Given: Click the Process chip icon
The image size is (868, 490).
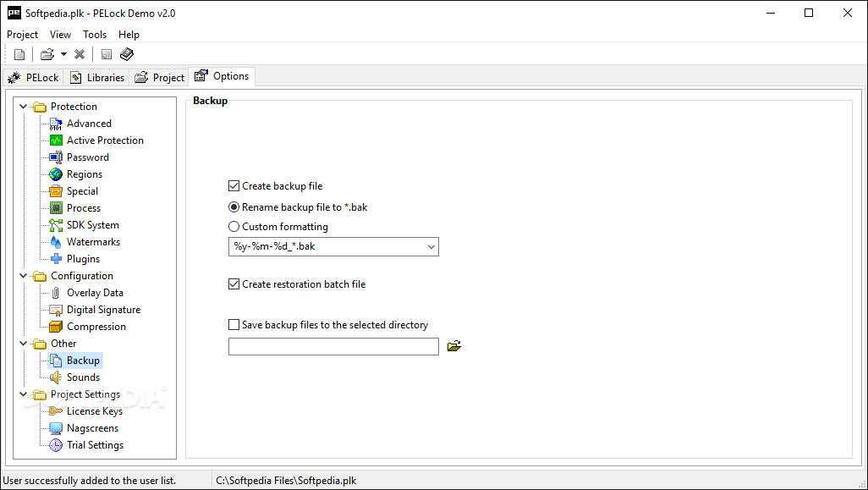Looking at the screenshot, I should (x=56, y=208).
